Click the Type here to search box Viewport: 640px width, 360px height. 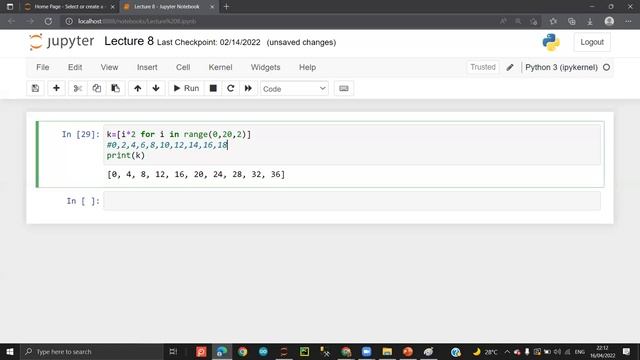(91, 352)
